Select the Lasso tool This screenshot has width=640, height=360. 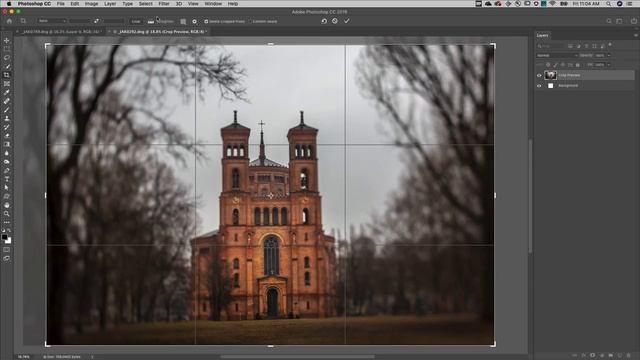click(x=7, y=58)
